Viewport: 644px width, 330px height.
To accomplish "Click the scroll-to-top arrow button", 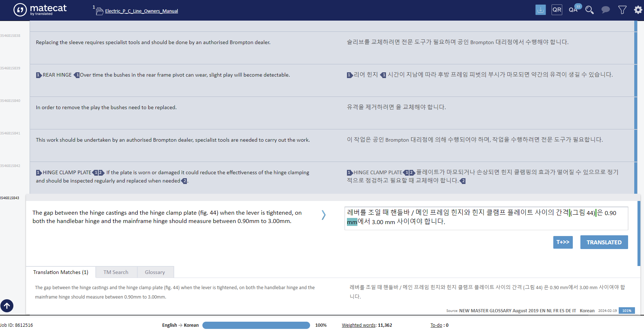I will pyautogui.click(x=7, y=305).
